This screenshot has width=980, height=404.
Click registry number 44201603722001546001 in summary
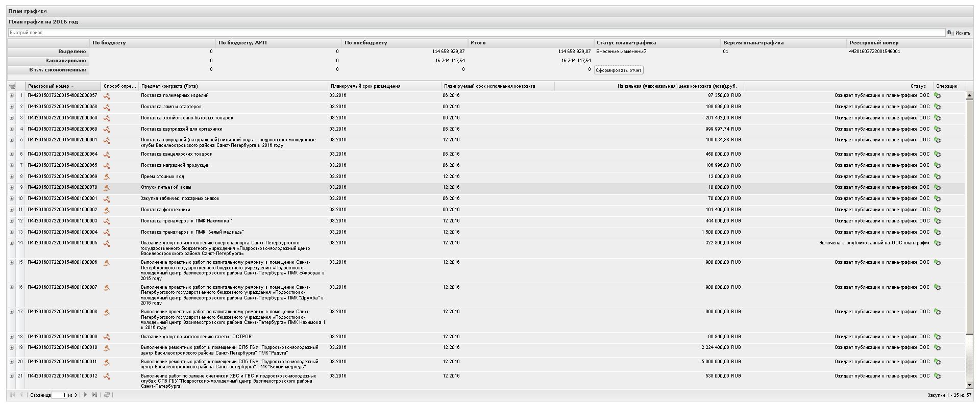(874, 52)
